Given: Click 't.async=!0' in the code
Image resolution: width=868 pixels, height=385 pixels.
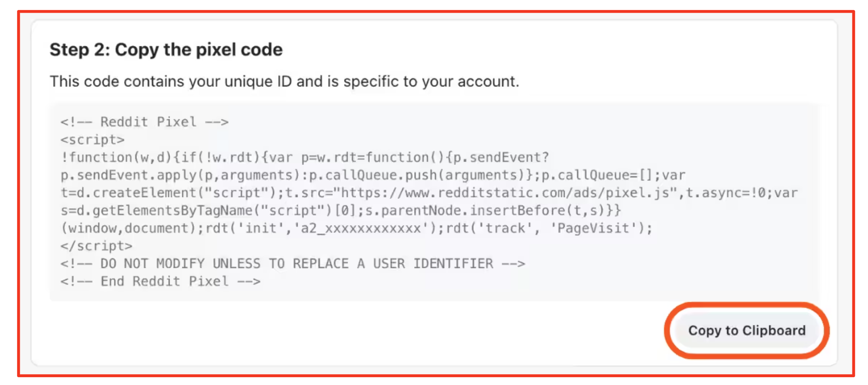Looking at the screenshot, I should point(726,193).
